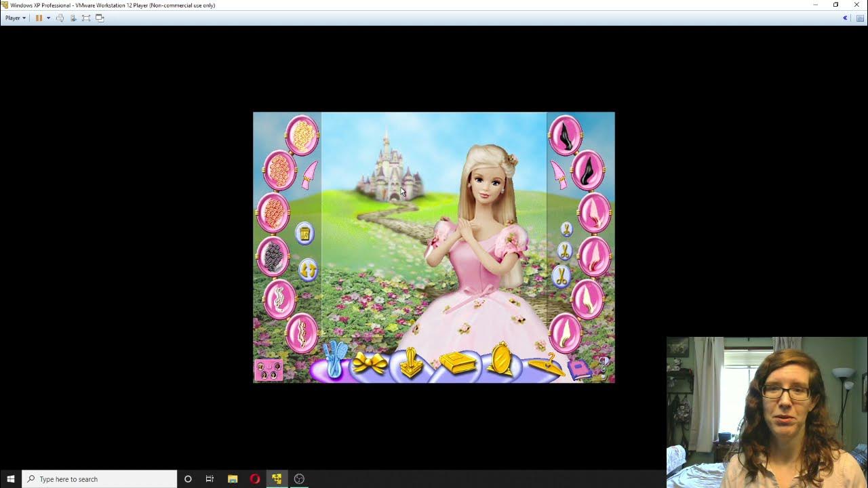Open the blue comb and brush tool
This screenshot has width=868, height=488.
334,359
